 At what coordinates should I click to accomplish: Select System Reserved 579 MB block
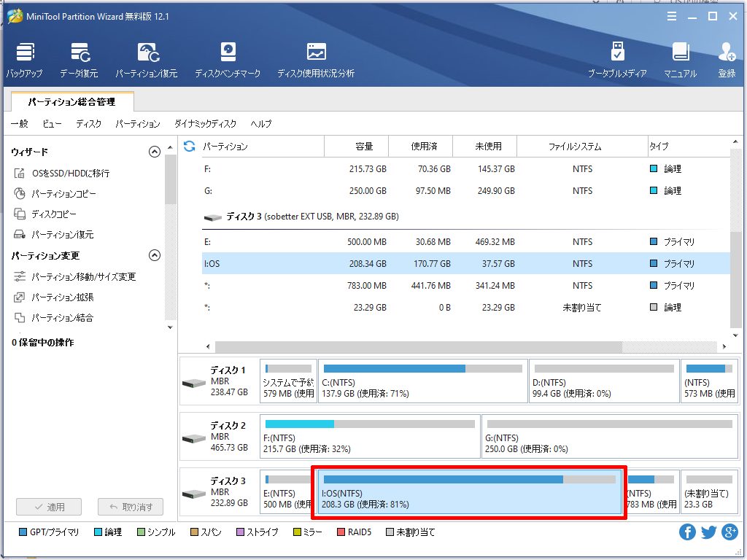pos(288,381)
